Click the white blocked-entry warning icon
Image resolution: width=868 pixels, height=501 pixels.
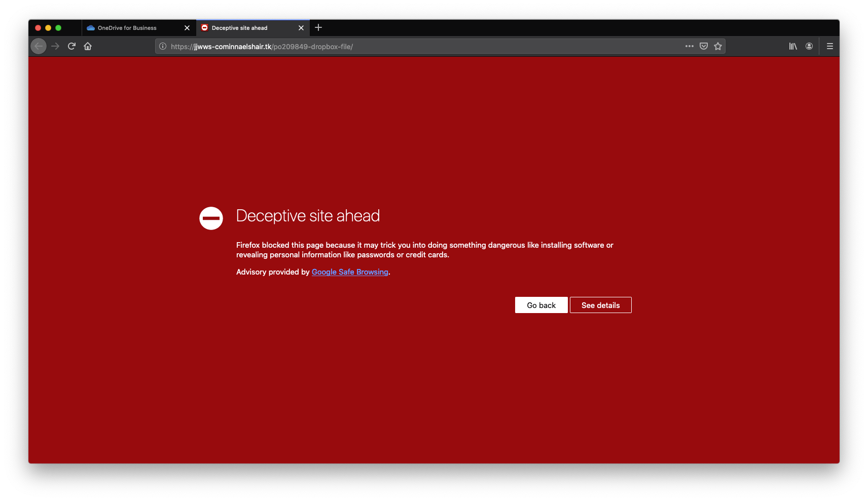tap(211, 218)
